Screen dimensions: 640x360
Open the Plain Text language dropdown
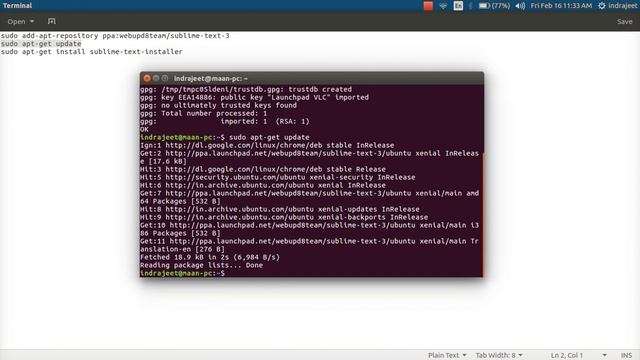(x=447, y=355)
